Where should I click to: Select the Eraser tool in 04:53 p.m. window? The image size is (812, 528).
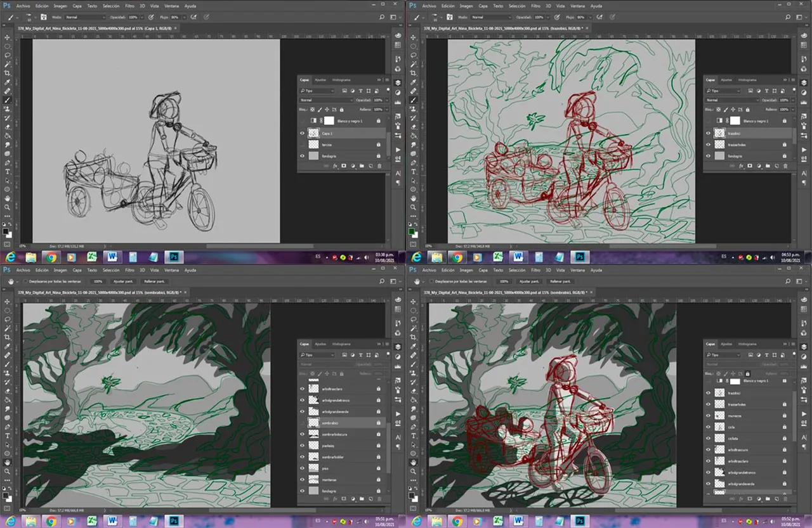click(414, 128)
